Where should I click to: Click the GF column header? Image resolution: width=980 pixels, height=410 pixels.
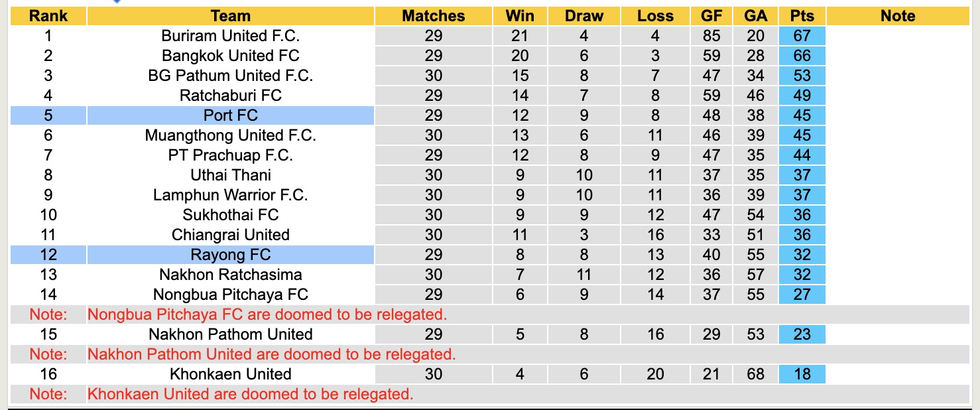pyautogui.click(x=711, y=16)
